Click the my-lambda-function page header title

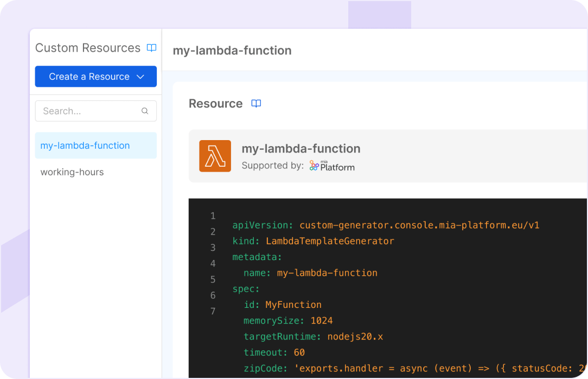point(232,50)
